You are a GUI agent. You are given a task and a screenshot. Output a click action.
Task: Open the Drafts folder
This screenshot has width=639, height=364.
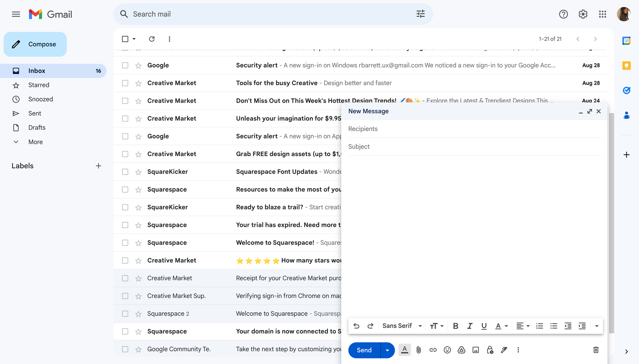37,127
